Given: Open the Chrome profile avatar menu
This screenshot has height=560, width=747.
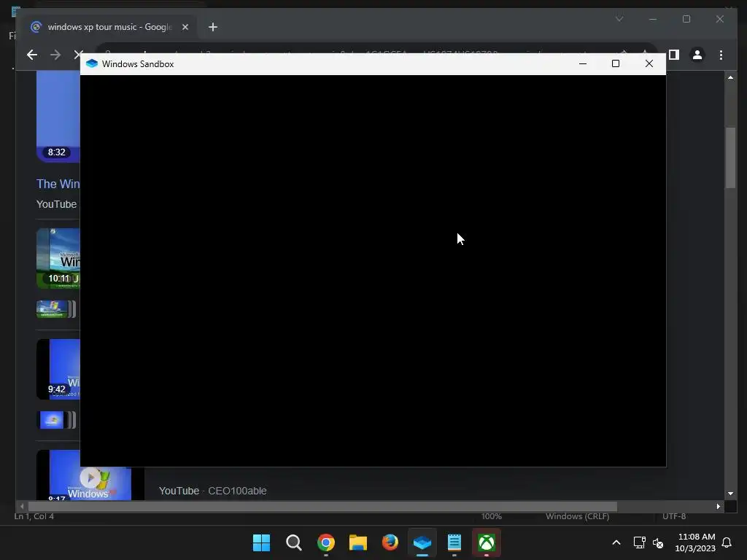Looking at the screenshot, I should [x=697, y=55].
